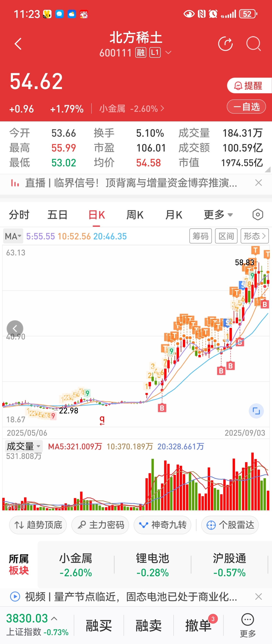Switch to 分时 chart tab
The image size is (272, 644).
[x=19, y=215]
